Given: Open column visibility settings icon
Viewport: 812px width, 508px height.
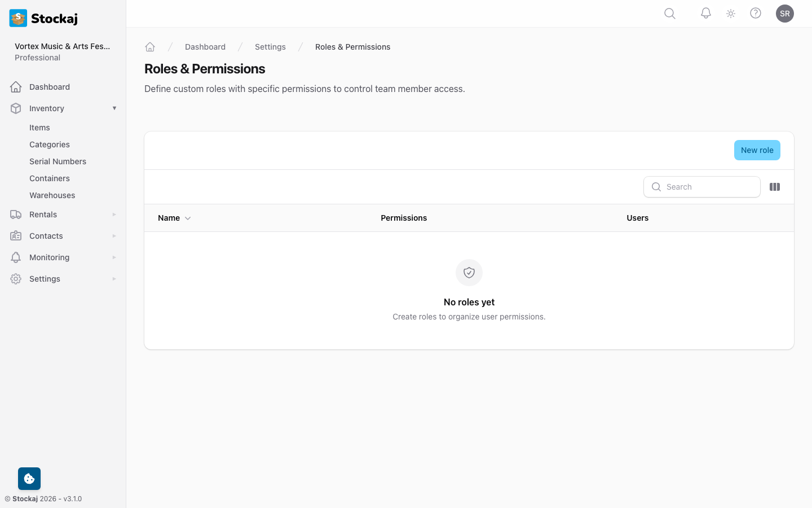Looking at the screenshot, I should tap(775, 187).
